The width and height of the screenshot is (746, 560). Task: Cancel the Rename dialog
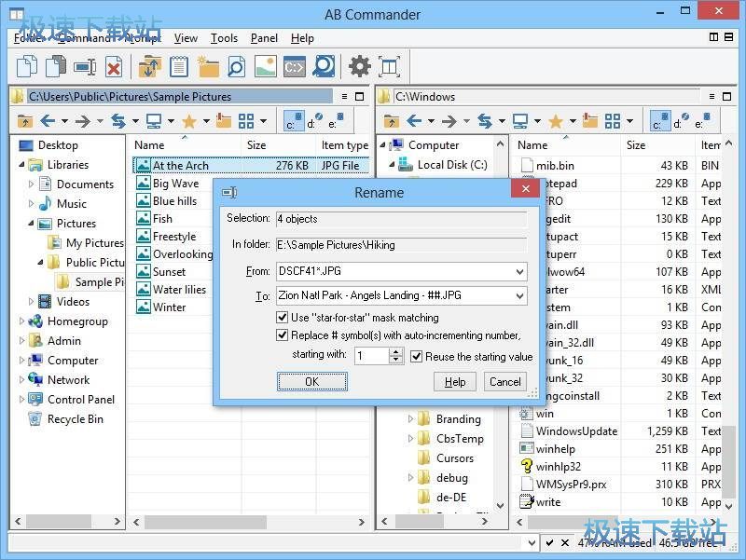click(504, 382)
